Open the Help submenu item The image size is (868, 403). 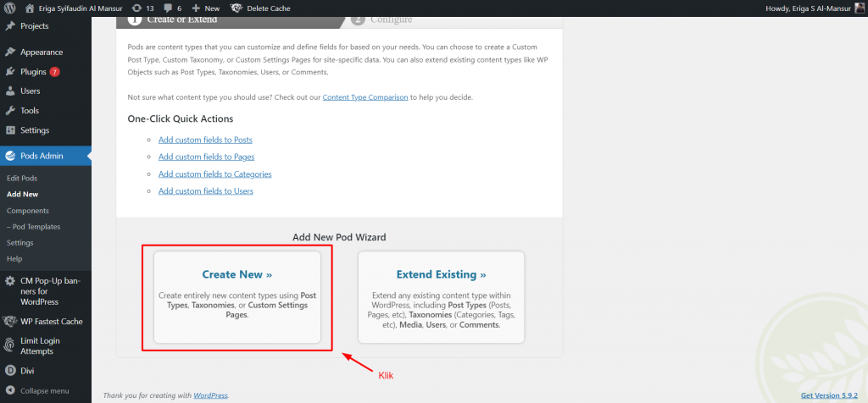point(14,259)
